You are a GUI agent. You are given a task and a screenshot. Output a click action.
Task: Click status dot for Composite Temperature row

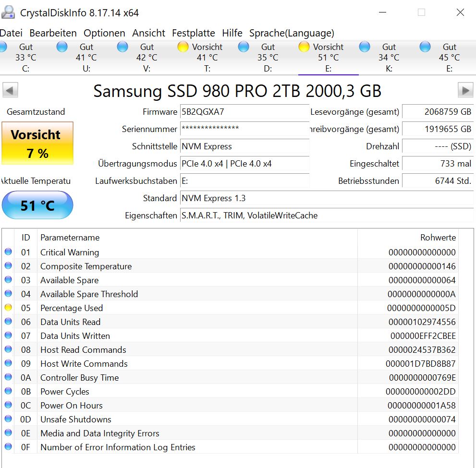tap(8, 266)
